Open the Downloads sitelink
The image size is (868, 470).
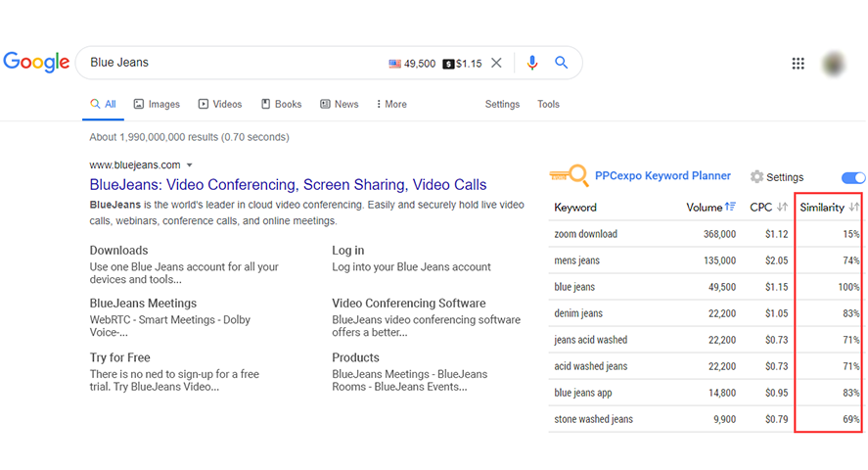[x=118, y=251]
